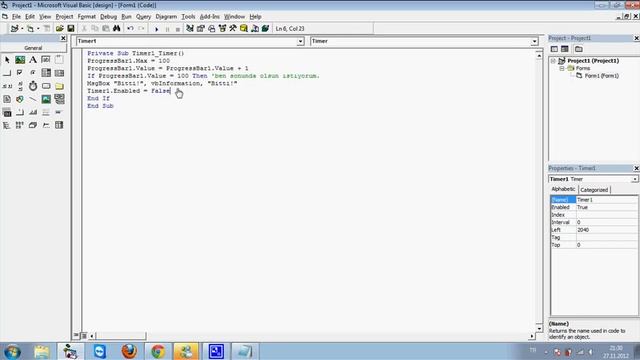The height and width of the screenshot is (360, 640).
Task: Switch to the Alphabetic tab
Action: pos(563,189)
